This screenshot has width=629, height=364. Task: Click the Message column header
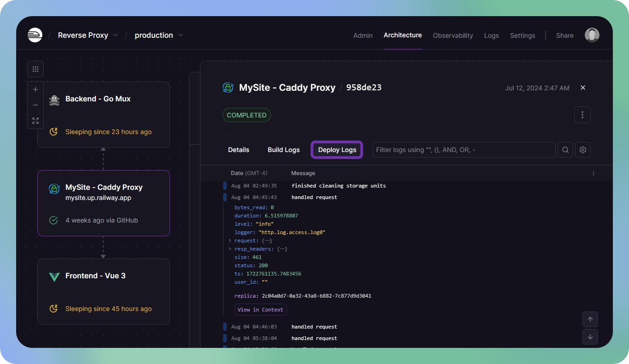pos(303,173)
